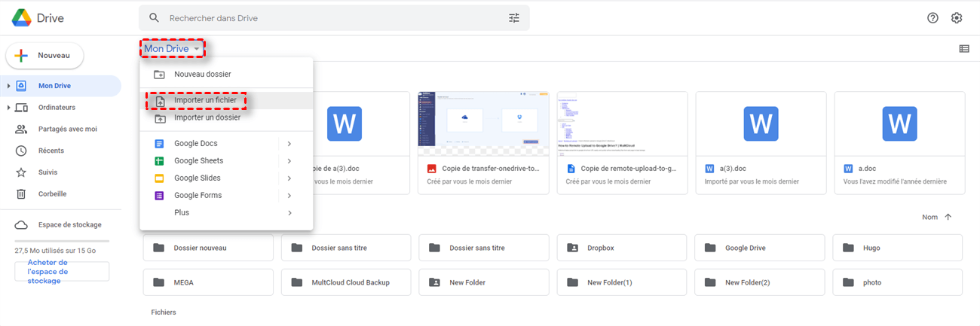Expand the Mon Drive tree arrow in sidebar
The image size is (980, 326).
pyautogui.click(x=8, y=86)
